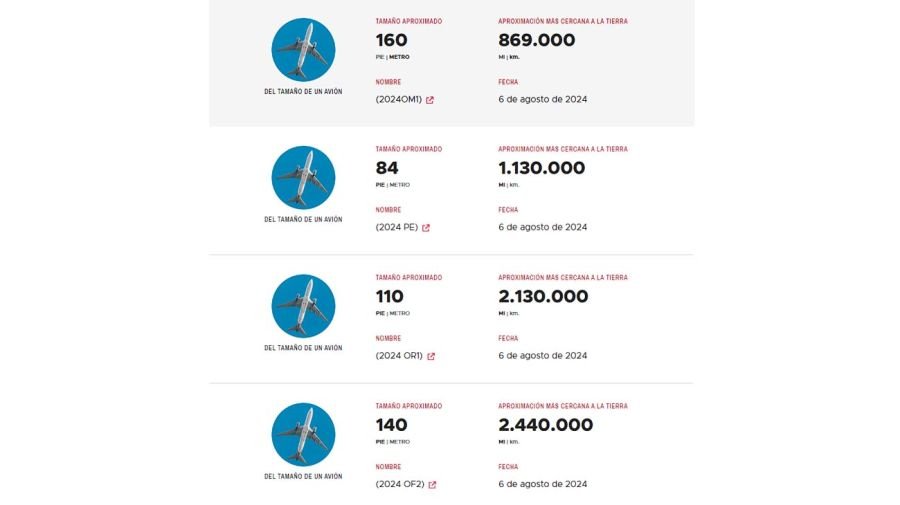900x505 pixels.
Task: Click external link icon after (2024 OF2)
Action: 432,485
